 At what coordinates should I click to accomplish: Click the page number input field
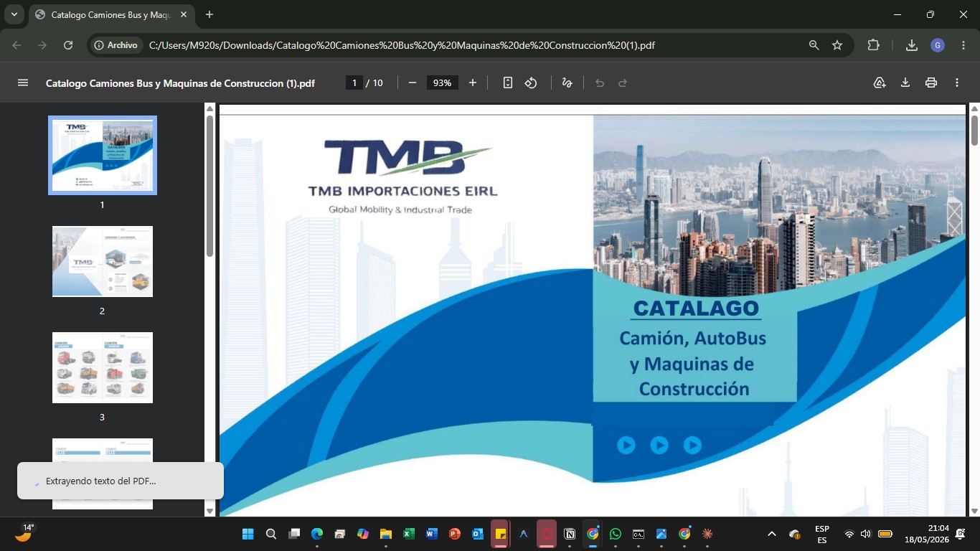354,83
